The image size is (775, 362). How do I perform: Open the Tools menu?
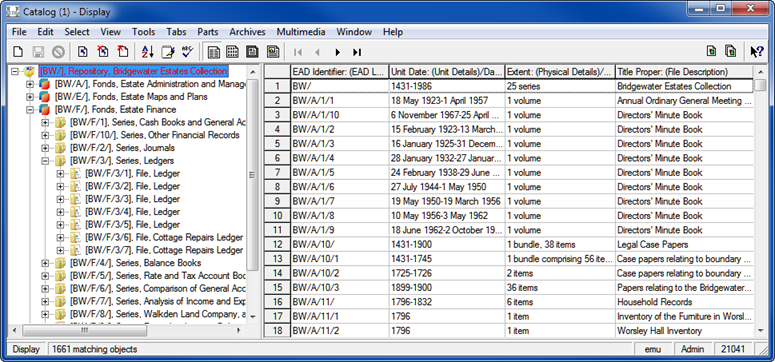[143, 32]
